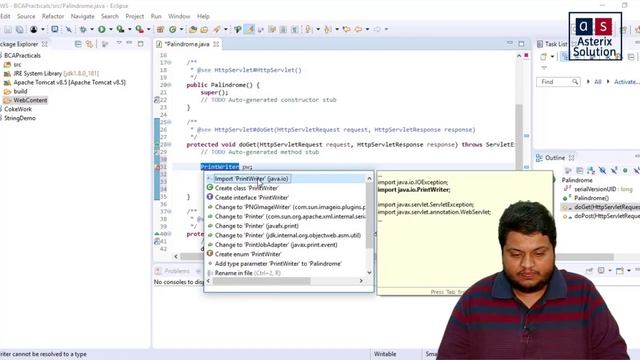Toggle Show Whitespace Characters in the toolbar
The image size is (640, 360).
click(x=294, y=29)
